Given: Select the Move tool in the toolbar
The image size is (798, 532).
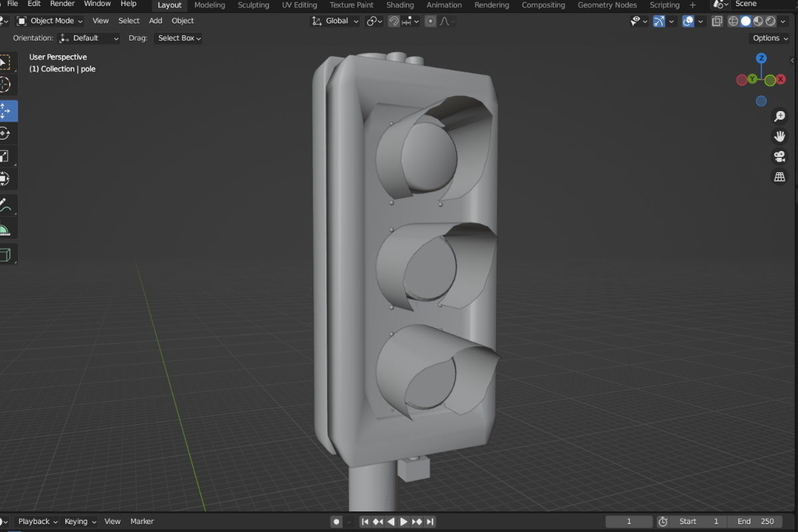Looking at the screenshot, I should coord(8,111).
